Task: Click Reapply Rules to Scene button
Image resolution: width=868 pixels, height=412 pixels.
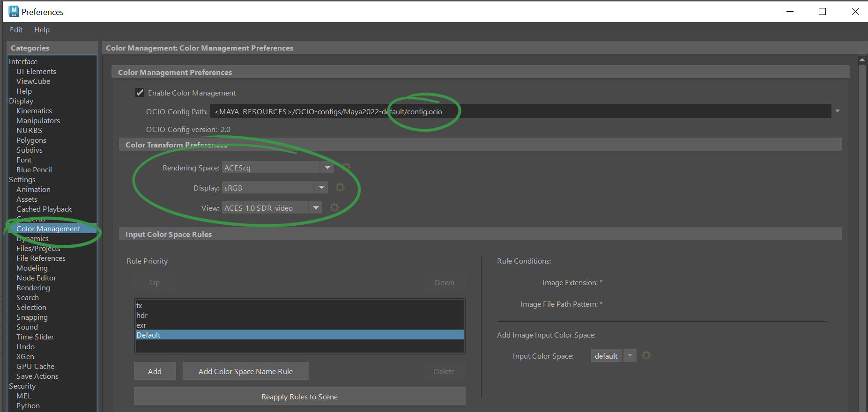Action: (300, 397)
